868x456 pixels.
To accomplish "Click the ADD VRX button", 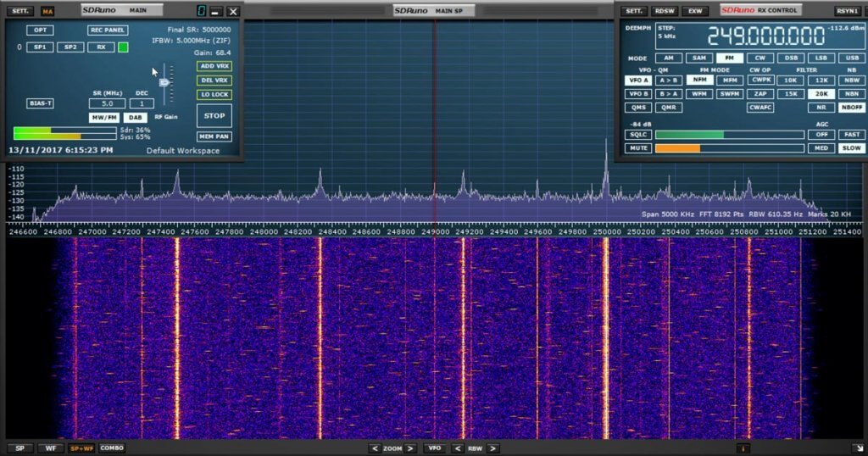I will click(x=214, y=66).
